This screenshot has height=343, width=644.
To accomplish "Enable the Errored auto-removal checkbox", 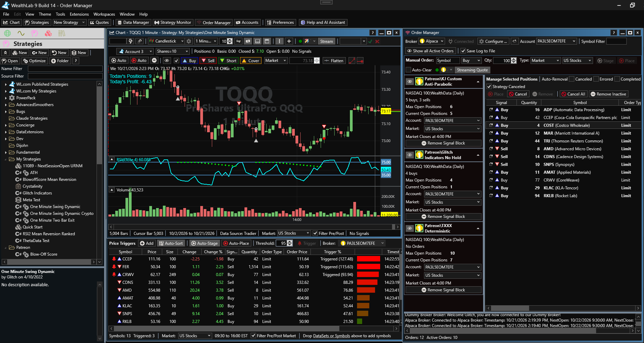I will click(596, 79).
